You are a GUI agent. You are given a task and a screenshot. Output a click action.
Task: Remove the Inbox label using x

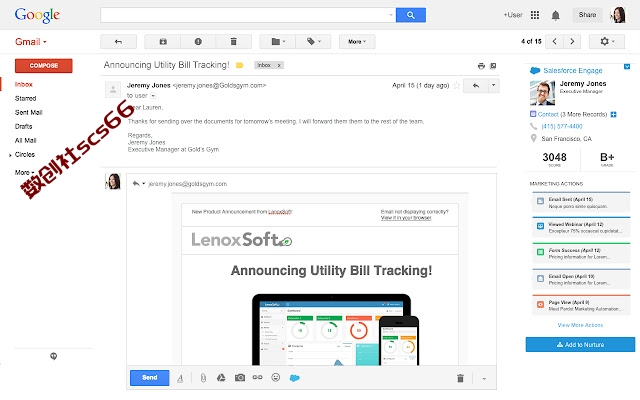(279, 65)
